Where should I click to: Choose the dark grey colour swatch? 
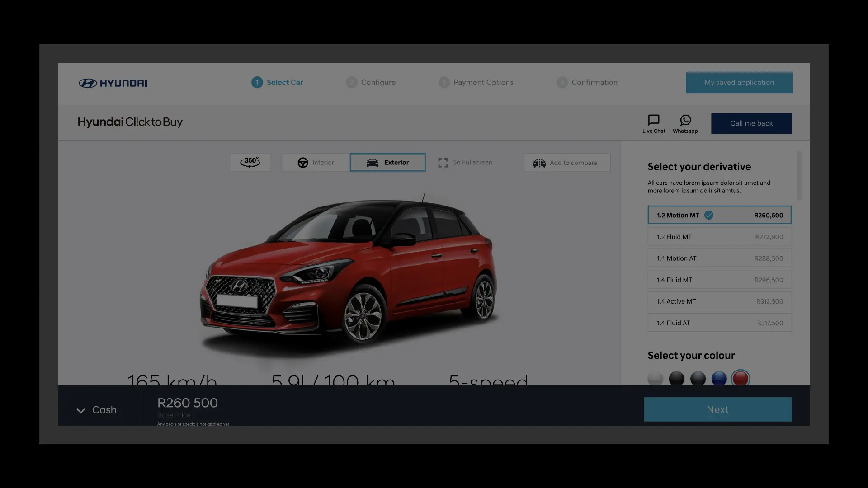tap(698, 379)
